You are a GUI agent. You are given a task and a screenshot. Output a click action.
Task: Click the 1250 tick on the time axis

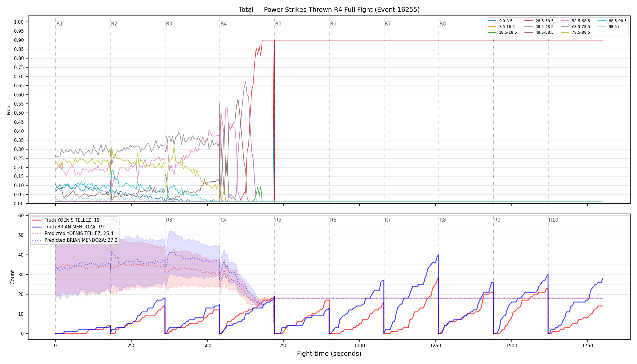[x=436, y=345]
